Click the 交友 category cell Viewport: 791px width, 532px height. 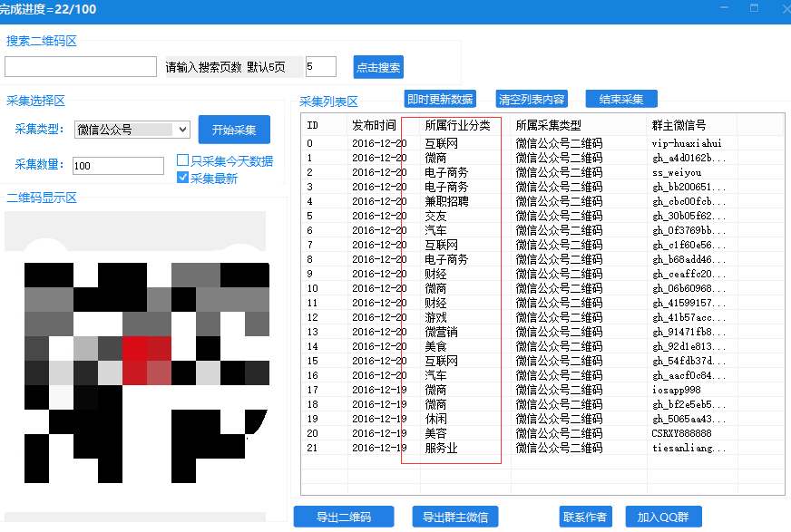coord(435,216)
